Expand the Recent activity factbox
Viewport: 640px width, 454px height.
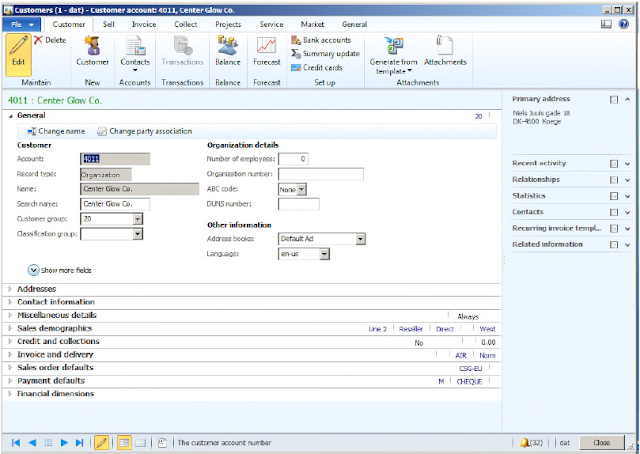click(627, 164)
